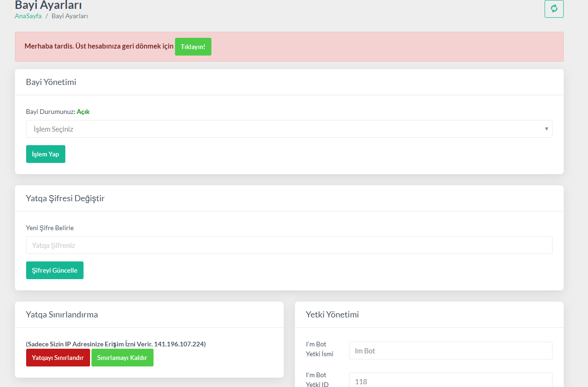Click the Merhaba tardis greeting text
Screen dimensions: 588x387
click(x=99, y=47)
